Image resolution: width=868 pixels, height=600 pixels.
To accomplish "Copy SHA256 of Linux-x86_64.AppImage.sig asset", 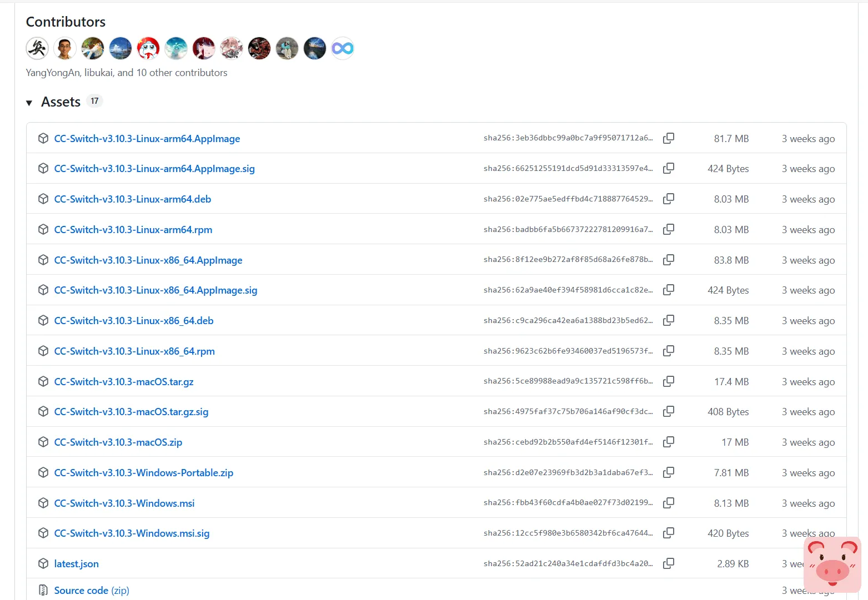I will pyautogui.click(x=669, y=290).
